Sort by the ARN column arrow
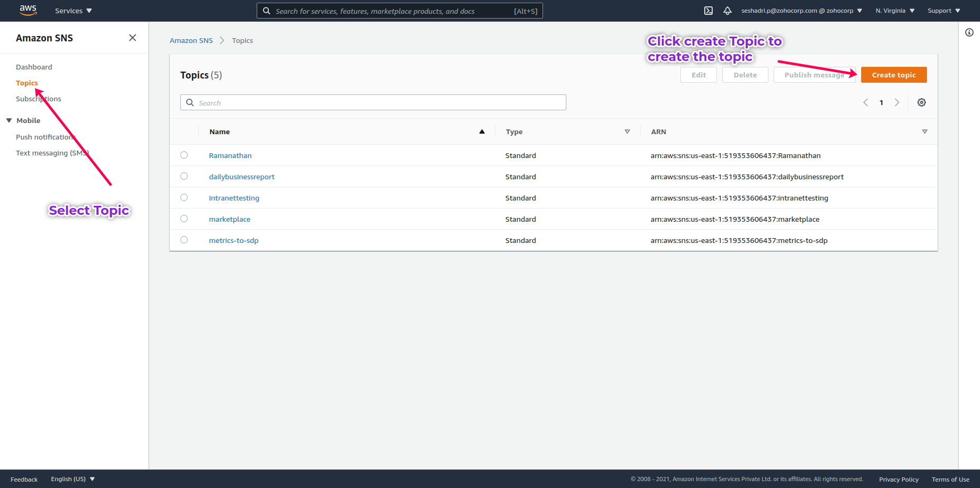 click(x=925, y=132)
